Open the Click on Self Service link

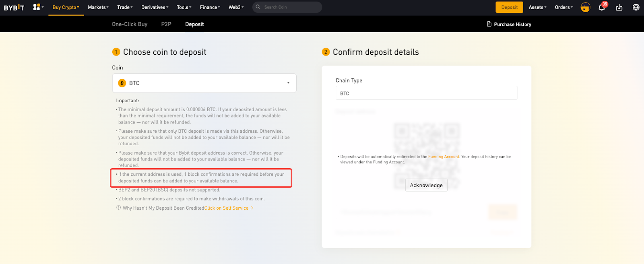(226, 208)
